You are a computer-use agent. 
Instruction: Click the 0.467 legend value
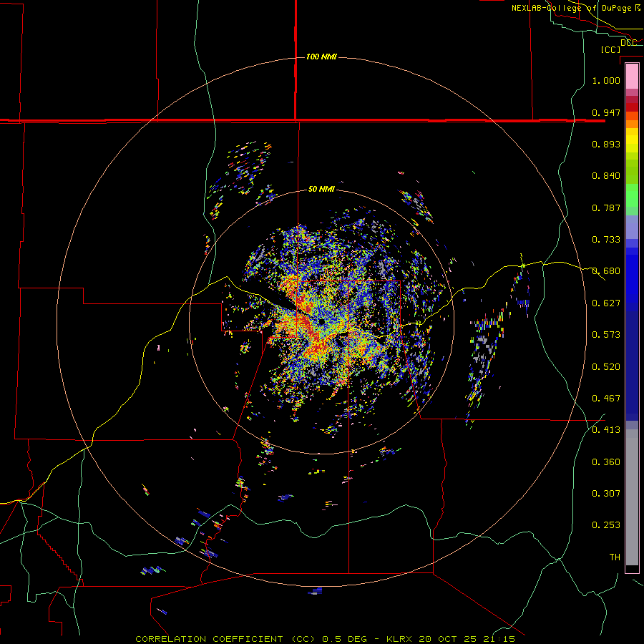(606, 399)
